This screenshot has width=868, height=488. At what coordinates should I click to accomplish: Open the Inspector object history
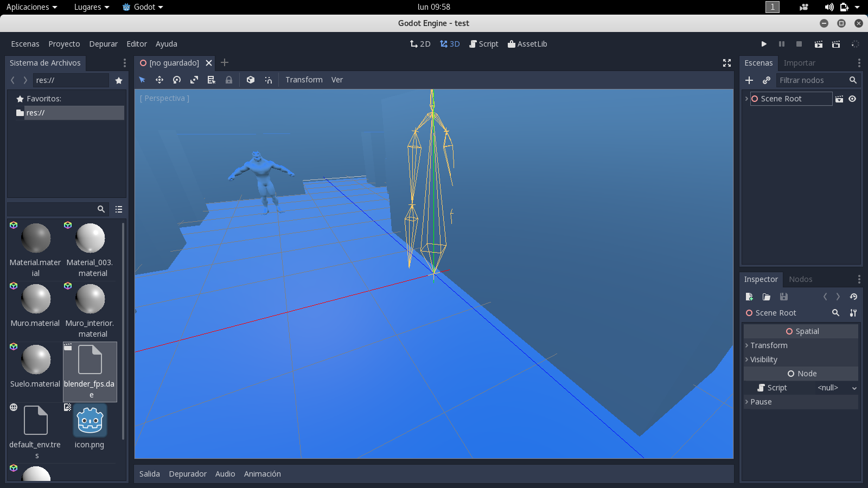[853, 297]
